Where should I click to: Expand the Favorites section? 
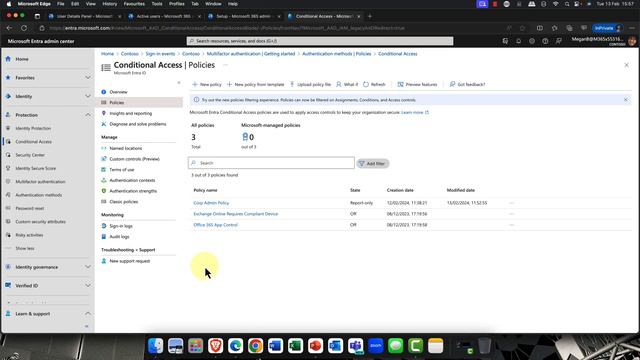pyautogui.click(x=88, y=78)
